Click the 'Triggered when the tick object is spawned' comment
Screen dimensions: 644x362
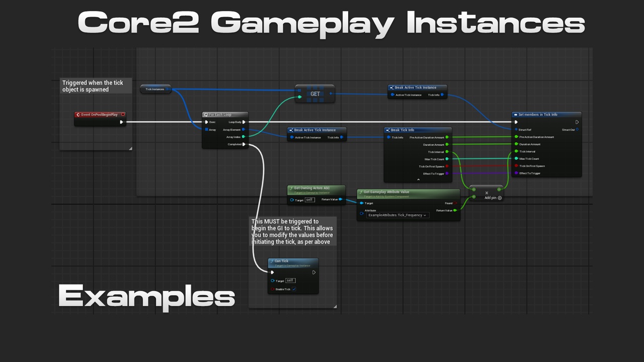[x=96, y=86]
